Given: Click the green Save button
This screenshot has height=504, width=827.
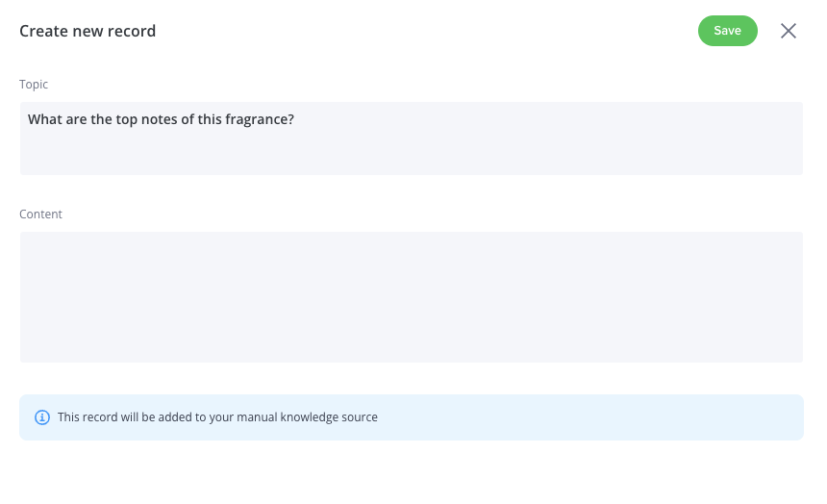Looking at the screenshot, I should (x=727, y=31).
